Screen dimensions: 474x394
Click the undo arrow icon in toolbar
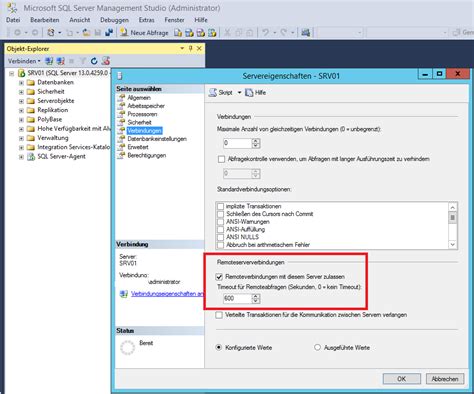265,33
